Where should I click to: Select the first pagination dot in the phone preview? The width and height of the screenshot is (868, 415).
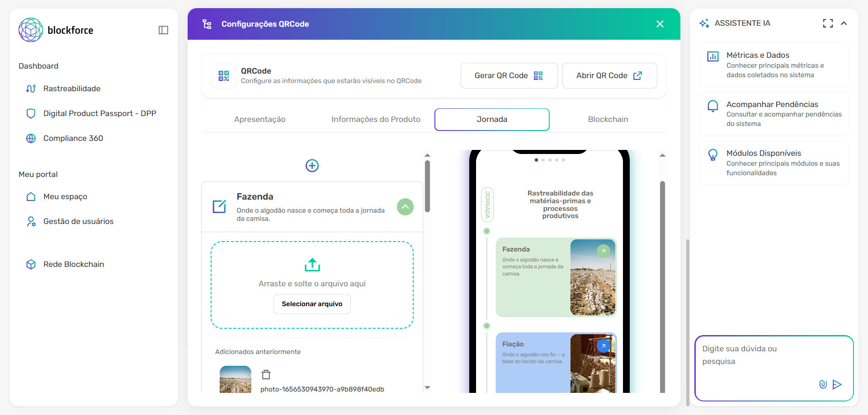tap(536, 160)
